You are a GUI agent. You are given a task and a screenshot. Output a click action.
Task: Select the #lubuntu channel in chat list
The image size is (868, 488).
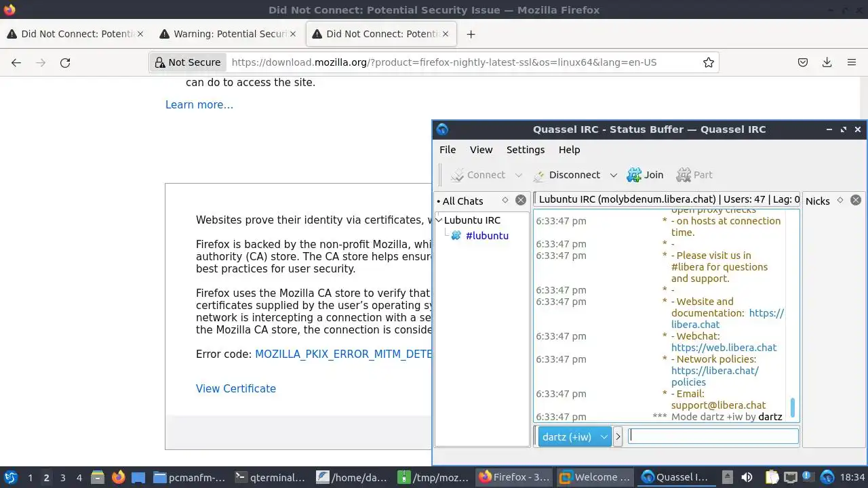[x=487, y=236]
